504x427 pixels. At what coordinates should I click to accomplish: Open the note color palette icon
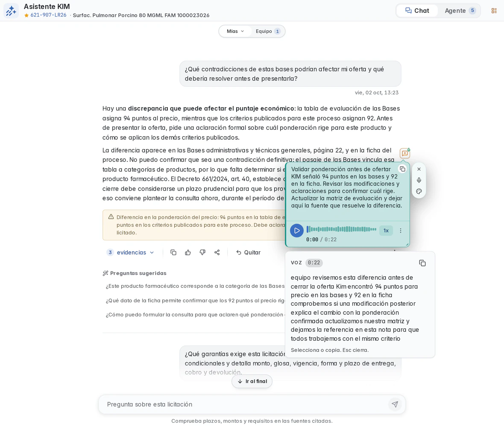pos(419,191)
